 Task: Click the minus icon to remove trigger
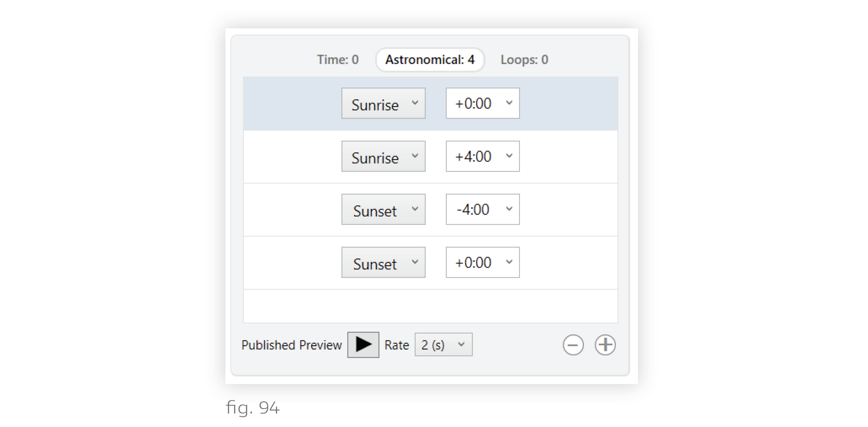pos(573,345)
